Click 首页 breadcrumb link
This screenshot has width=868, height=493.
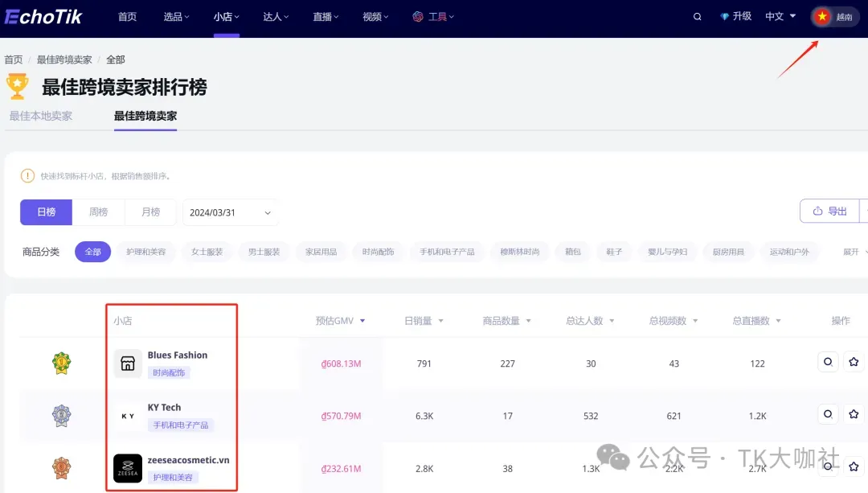pyautogui.click(x=14, y=60)
